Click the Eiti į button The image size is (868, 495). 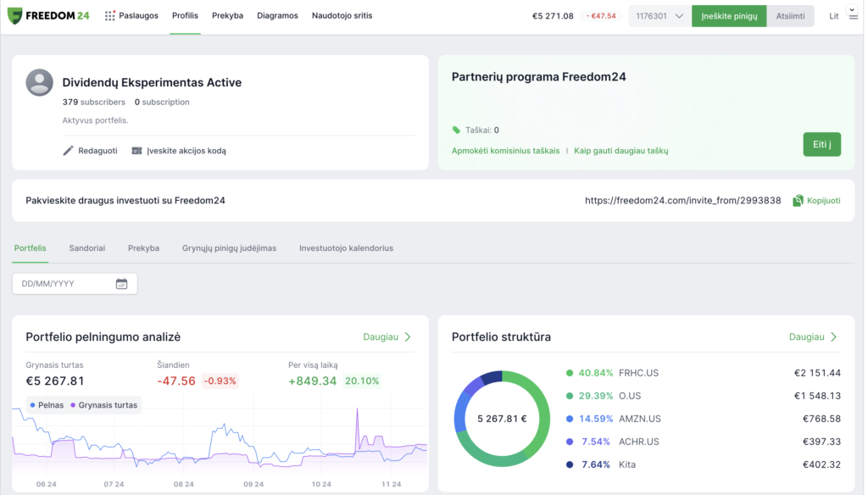(x=821, y=144)
